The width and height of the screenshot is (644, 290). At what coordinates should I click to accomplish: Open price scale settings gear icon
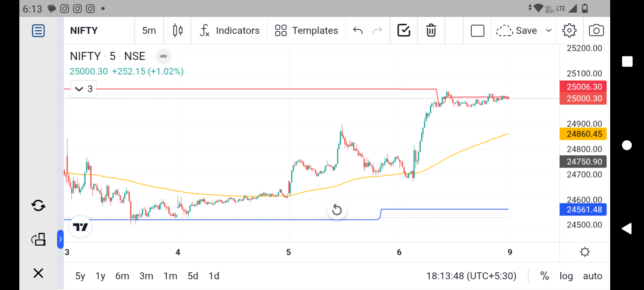(585, 252)
